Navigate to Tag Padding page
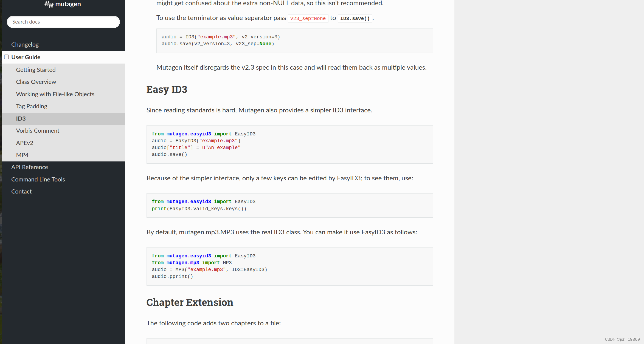Image resolution: width=644 pixels, height=344 pixels. tap(32, 106)
